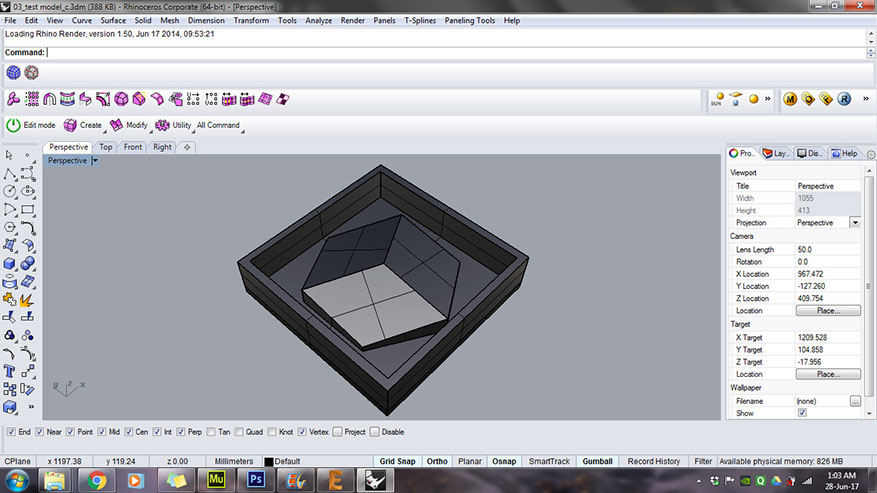Viewport: 877px width, 493px height.
Task: Switch to the Layers panel tab
Action: (776, 153)
